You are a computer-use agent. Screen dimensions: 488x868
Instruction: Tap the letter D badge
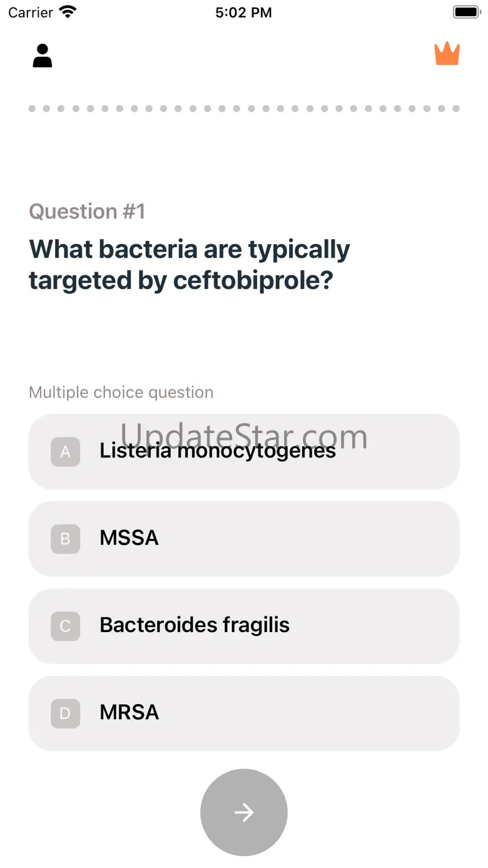pyautogui.click(x=65, y=713)
